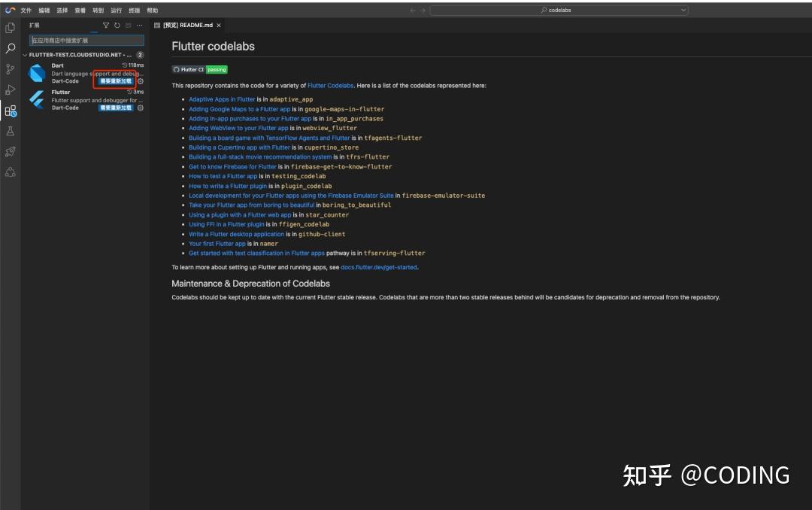Open full-stack movie recommendation system link
Image resolution: width=812 pixels, height=510 pixels.
point(260,157)
